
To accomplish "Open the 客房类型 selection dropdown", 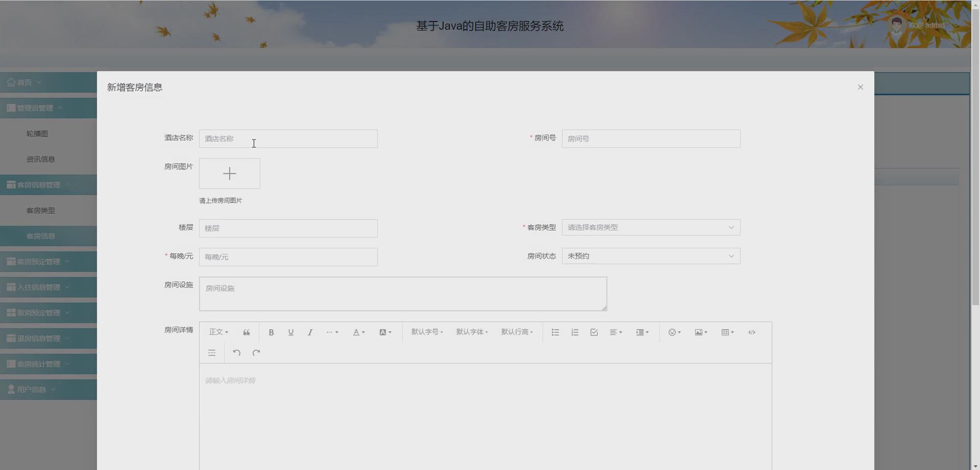I will point(651,227).
